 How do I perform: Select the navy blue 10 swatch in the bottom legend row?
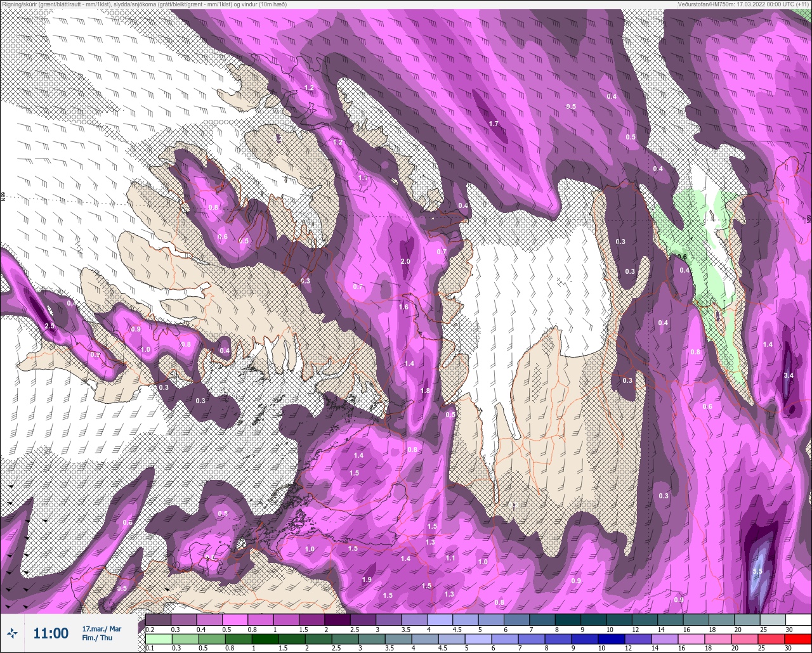click(x=612, y=639)
